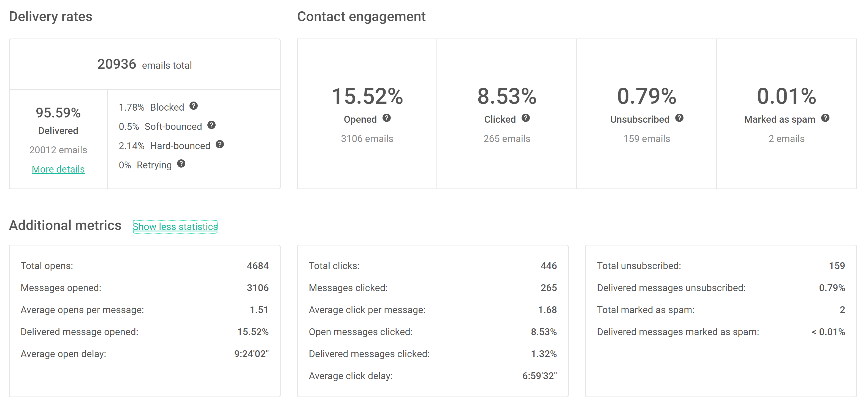Screen dimensions: 868x410
Task: Click the 95.59% Delivered percentage
Action: [58, 113]
